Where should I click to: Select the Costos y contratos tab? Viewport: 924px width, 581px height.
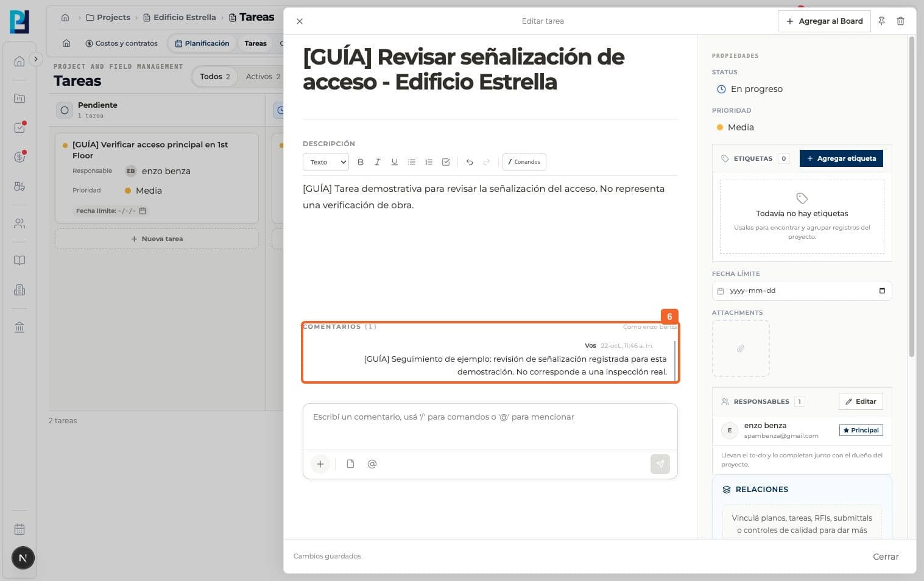coord(121,43)
